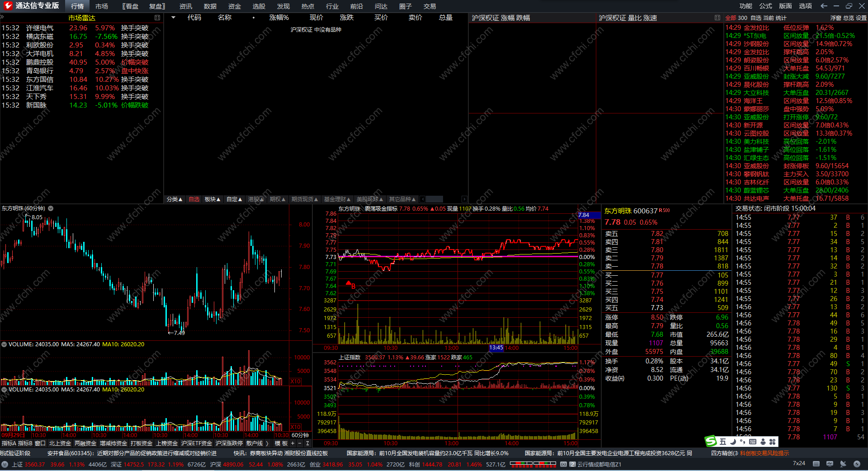Click the 总览 overview link
Screen dimensions: 868x471
tap(849, 18)
